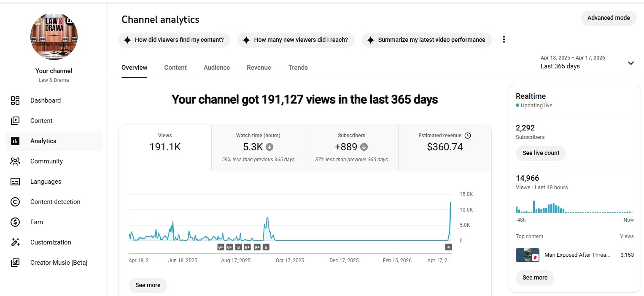
Task: Click the rightmost chart video marker labeled 4
Action: tap(448, 247)
